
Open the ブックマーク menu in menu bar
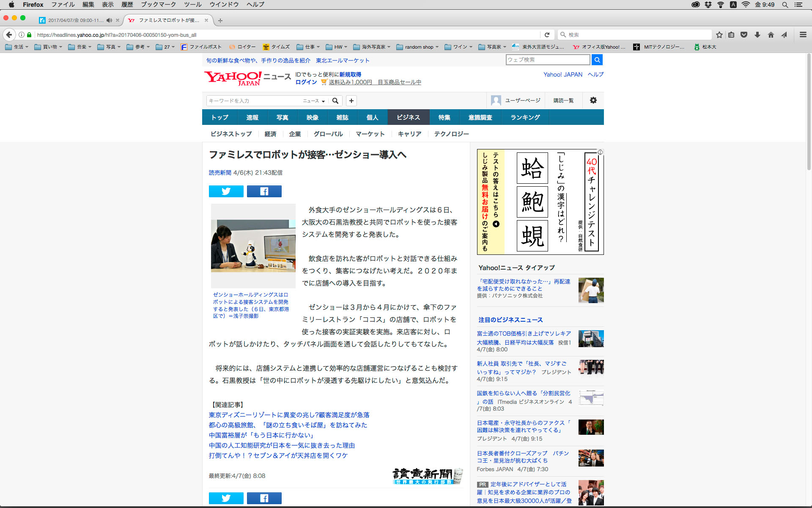coord(158,4)
